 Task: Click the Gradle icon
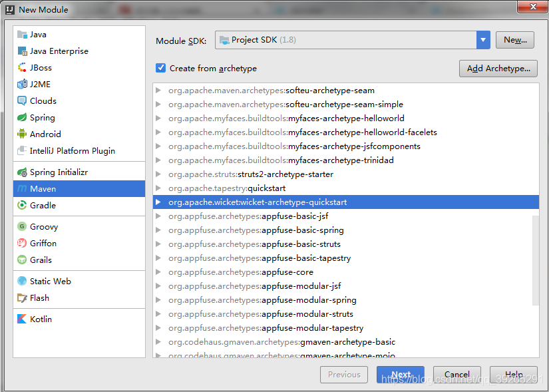(22, 205)
